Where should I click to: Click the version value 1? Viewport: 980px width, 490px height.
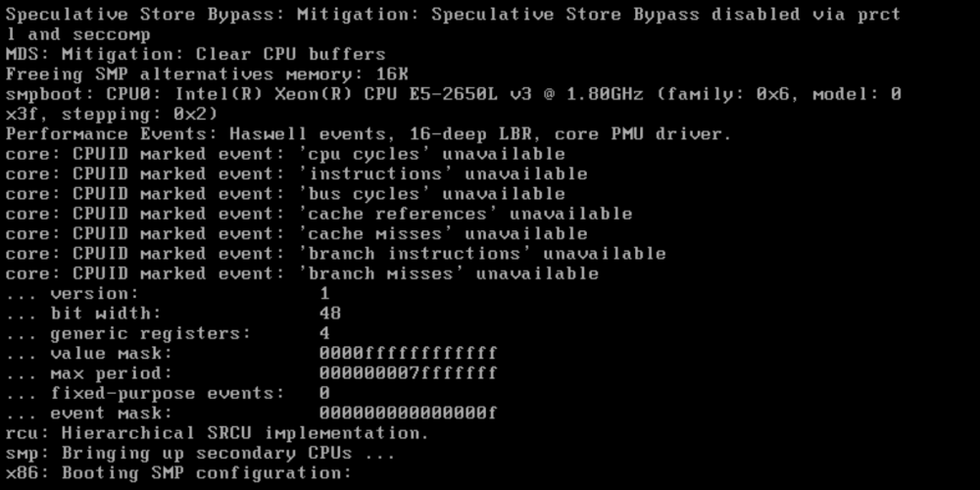pos(324,294)
